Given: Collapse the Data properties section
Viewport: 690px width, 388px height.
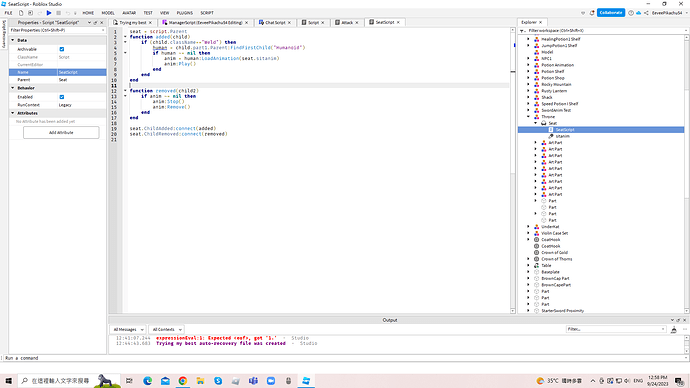Looking at the screenshot, I should [13, 40].
